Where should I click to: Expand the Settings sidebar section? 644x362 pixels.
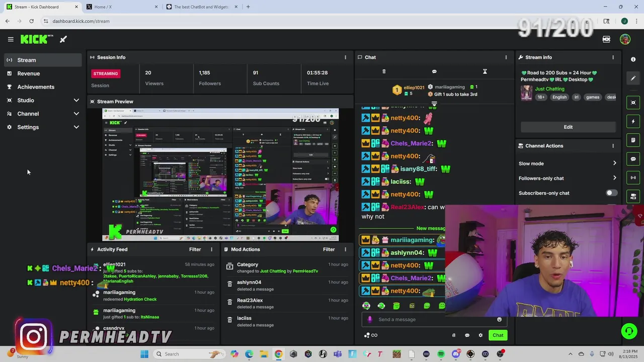click(76, 127)
